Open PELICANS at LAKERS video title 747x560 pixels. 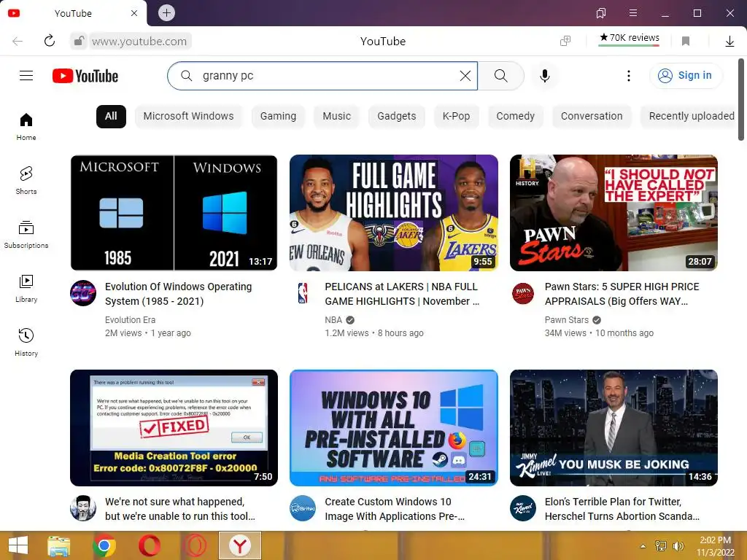(402, 294)
